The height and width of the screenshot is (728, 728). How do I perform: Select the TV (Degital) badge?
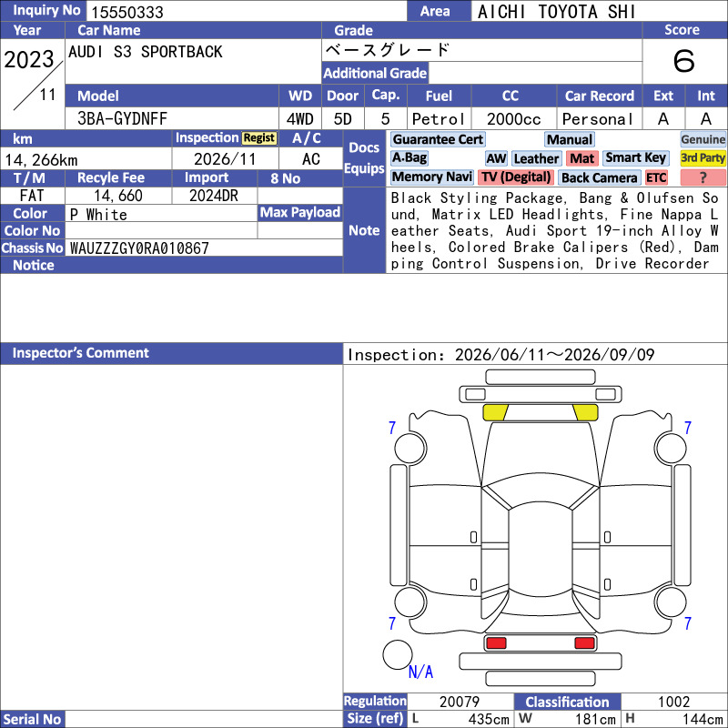point(516,177)
